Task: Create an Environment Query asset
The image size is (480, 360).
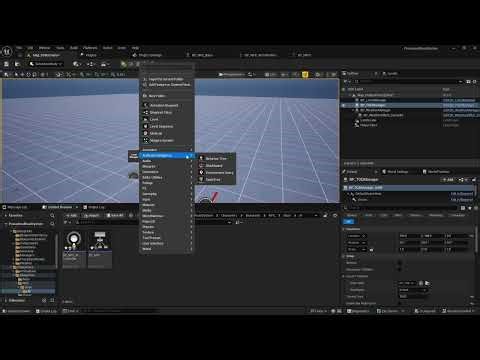Action: pyautogui.click(x=217, y=172)
